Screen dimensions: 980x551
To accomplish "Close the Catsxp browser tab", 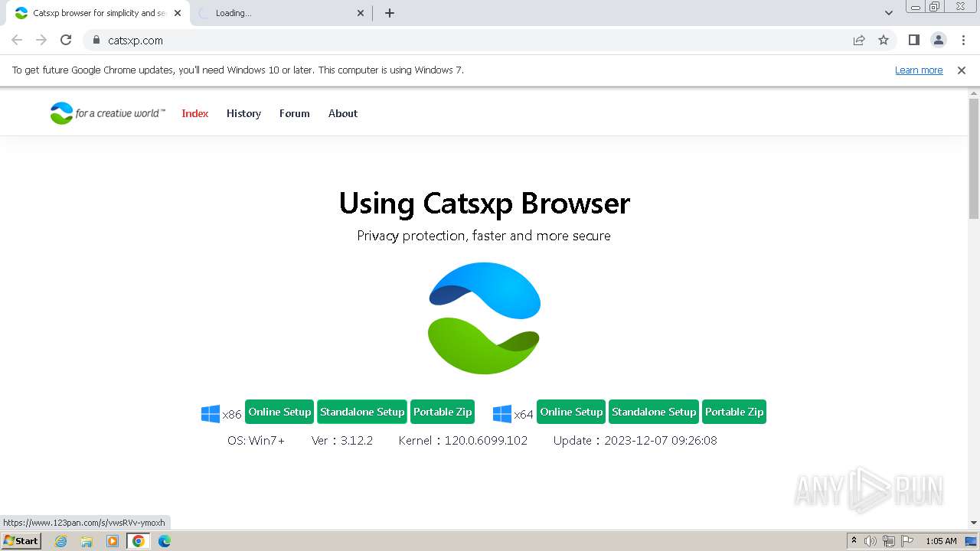I will click(178, 13).
